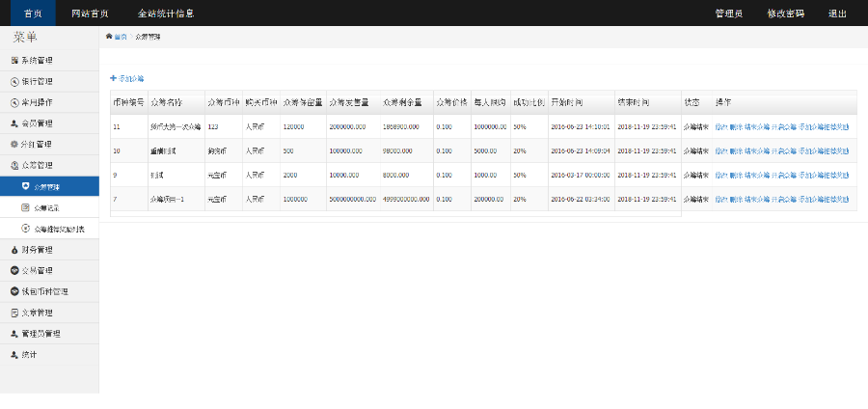868x409 pixels.
Task: Click the recommend-reward link for row 11
Action: click(824, 127)
